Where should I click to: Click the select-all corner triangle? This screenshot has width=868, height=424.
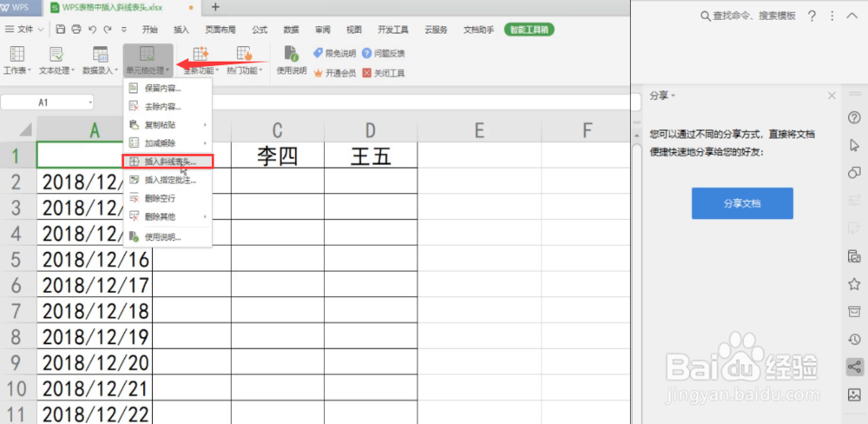(x=25, y=129)
